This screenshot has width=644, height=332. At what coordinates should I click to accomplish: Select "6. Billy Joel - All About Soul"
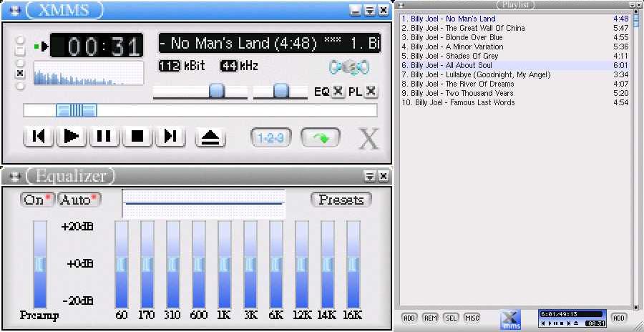click(x=515, y=65)
